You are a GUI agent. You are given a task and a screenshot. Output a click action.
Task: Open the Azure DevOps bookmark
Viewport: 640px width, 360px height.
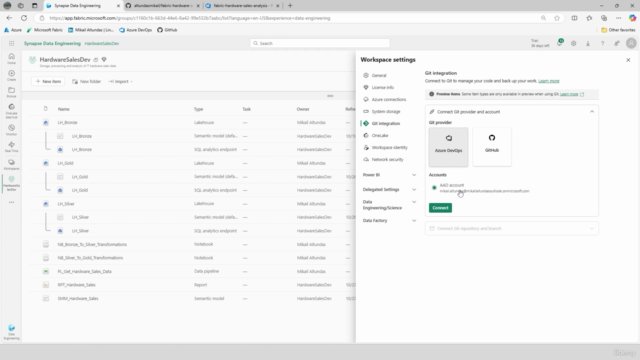[136, 30]
